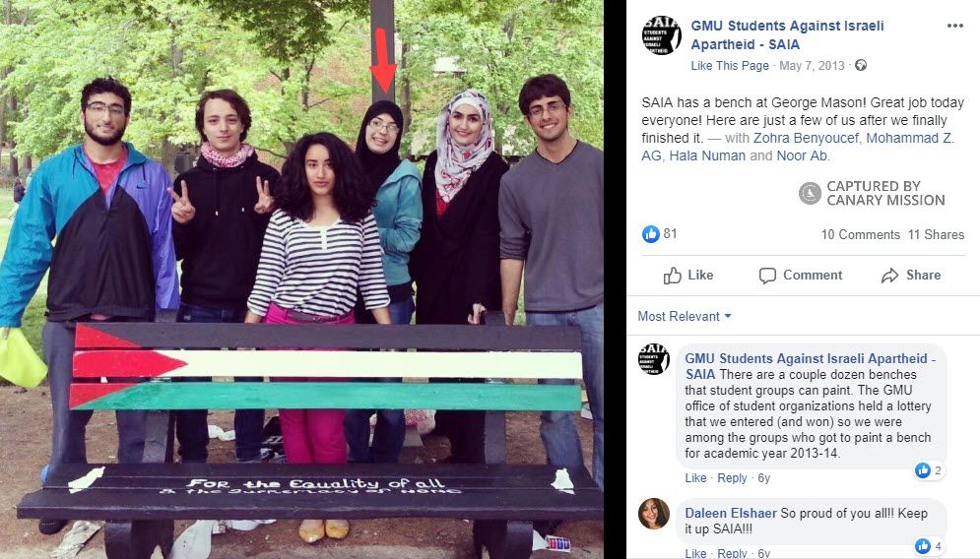This screenshot has width=980, height=559.
Task: View the 11 Shares count link
Action: pyautogui.click(x=936, y=235)
